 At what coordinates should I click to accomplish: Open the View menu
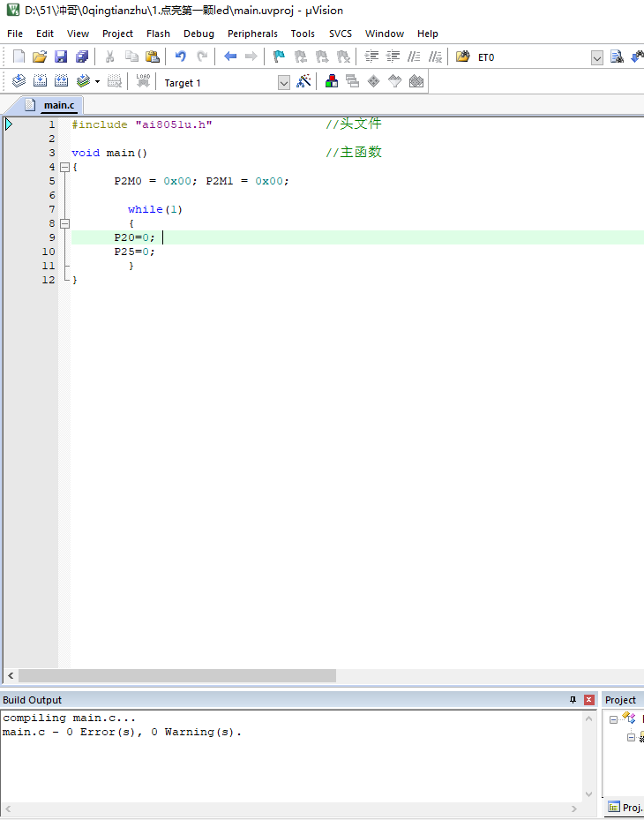pyautogui.click(x=78, y=34)
